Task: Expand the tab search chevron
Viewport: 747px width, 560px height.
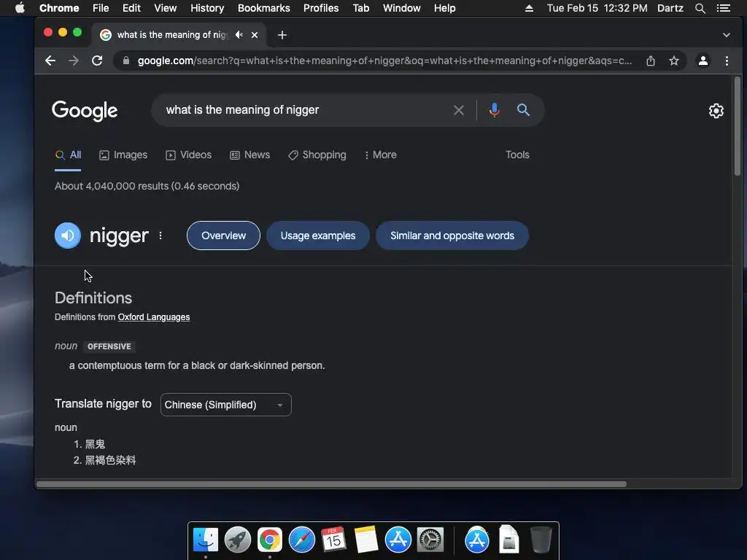Action: [726, 35]
